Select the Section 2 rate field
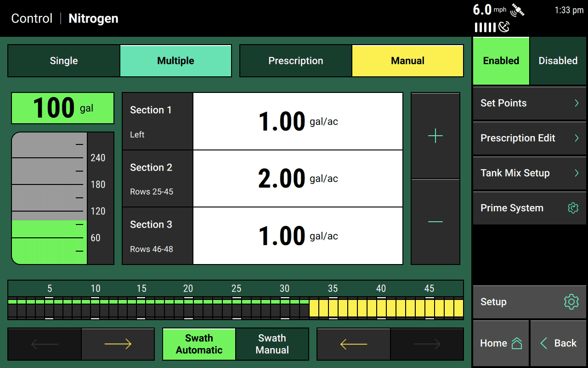Viewport: 588px width, 368px height. point(298,178)
